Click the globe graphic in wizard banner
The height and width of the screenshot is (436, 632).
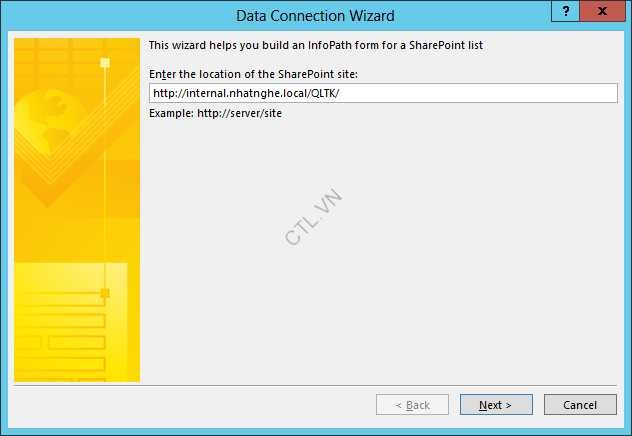point(46,121)
